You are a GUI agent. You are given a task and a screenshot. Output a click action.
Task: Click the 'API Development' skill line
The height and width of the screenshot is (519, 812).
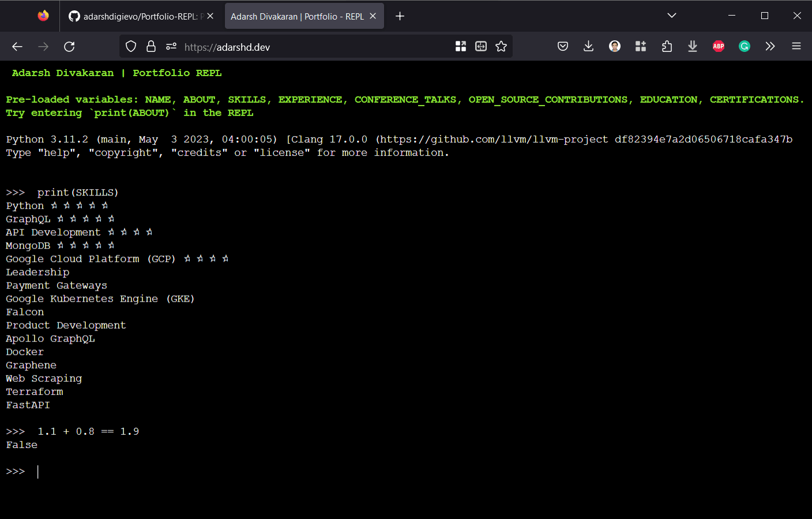[x=79, y=232]
